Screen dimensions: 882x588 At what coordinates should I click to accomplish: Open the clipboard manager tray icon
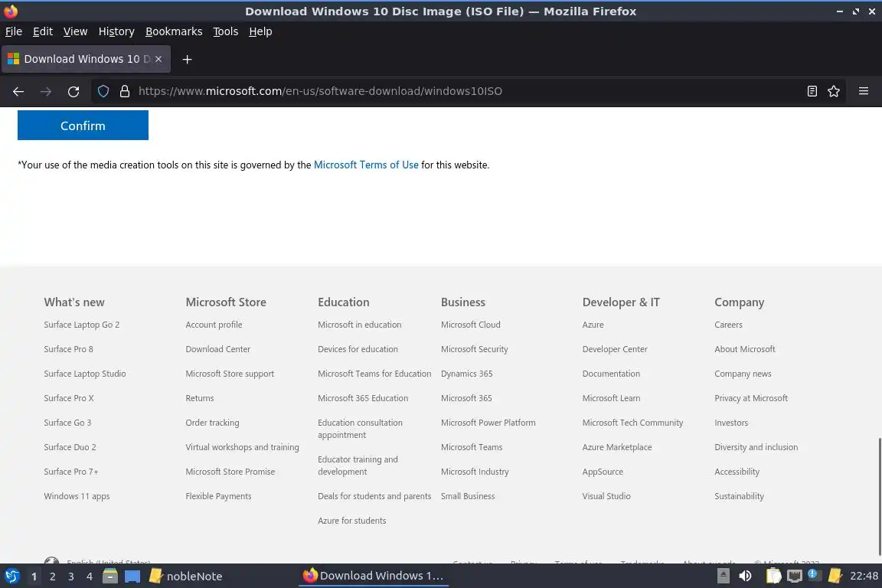(773, 576)
